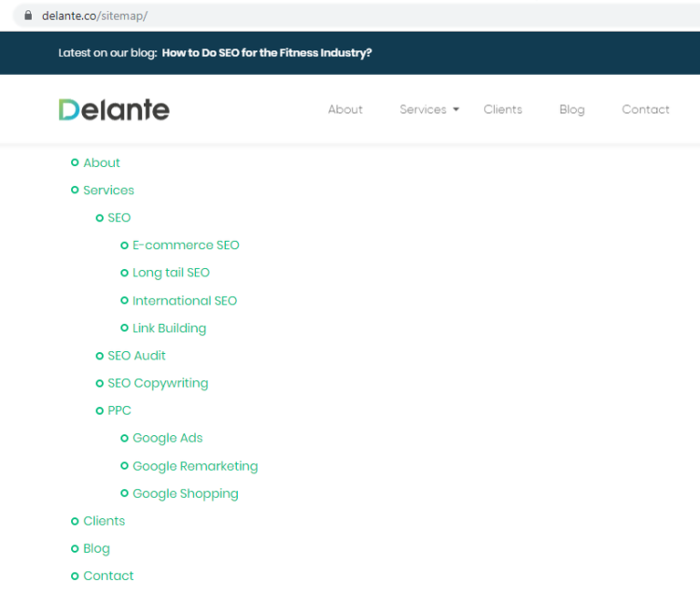
Task: Open About in top navigation
Action: click(x=345, y=109)
